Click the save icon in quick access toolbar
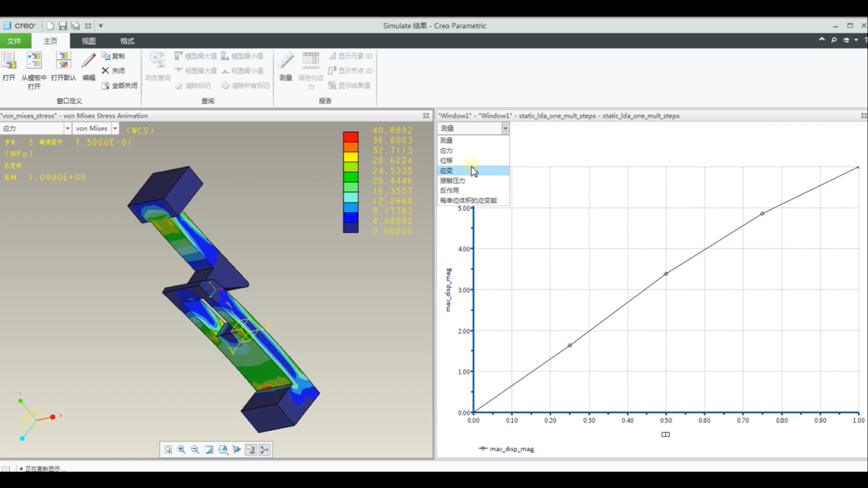The width and height of the screenshot is (868, 488). (63, 26)
